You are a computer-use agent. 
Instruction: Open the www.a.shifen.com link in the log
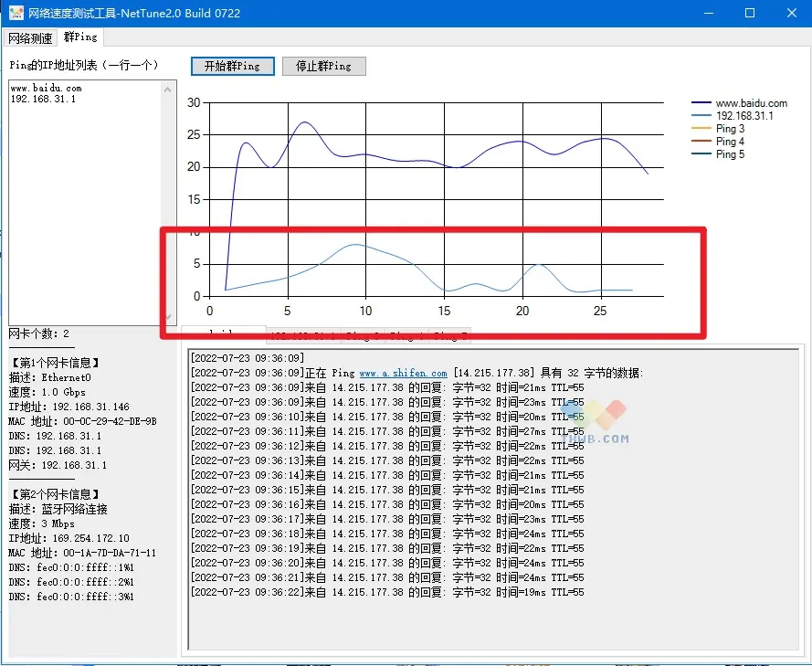click(x=403, y=373)
